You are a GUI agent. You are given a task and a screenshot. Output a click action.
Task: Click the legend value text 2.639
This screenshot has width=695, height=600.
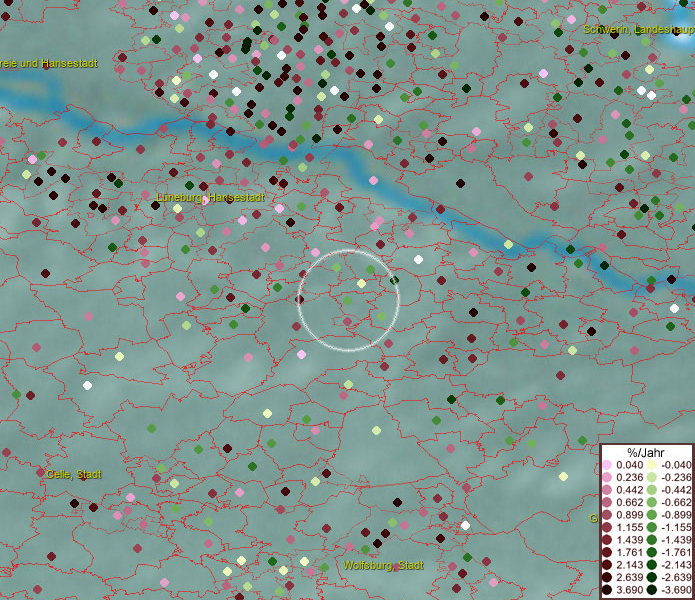(x=629, y=577)
